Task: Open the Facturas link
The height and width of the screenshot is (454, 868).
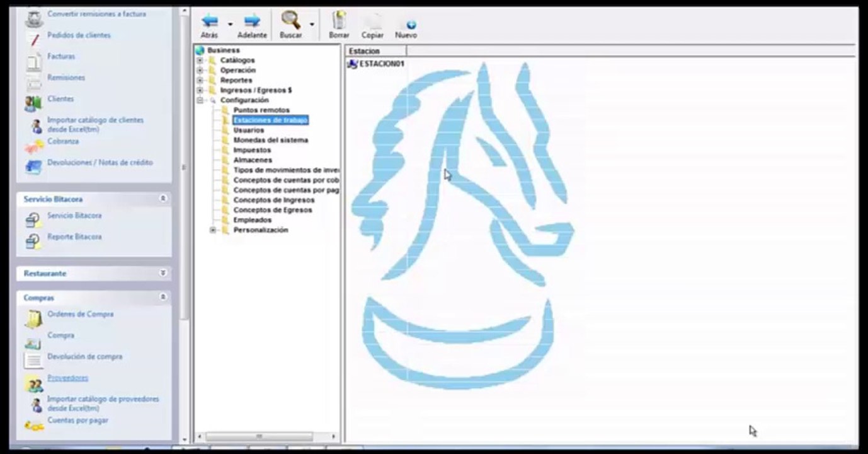Action: (61, 56)
